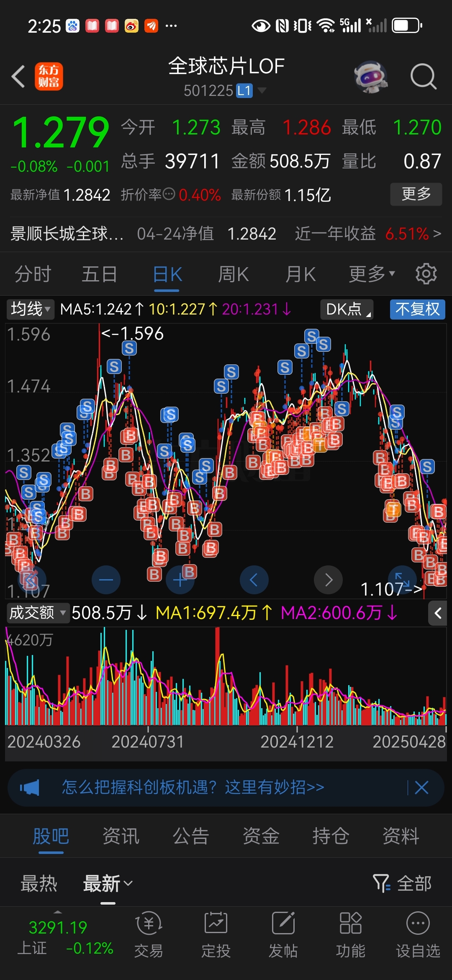Tap the 最高 1.286 value
Image resolution: width=452 pixels, height=980 pixels.
(x=307, y=127)
